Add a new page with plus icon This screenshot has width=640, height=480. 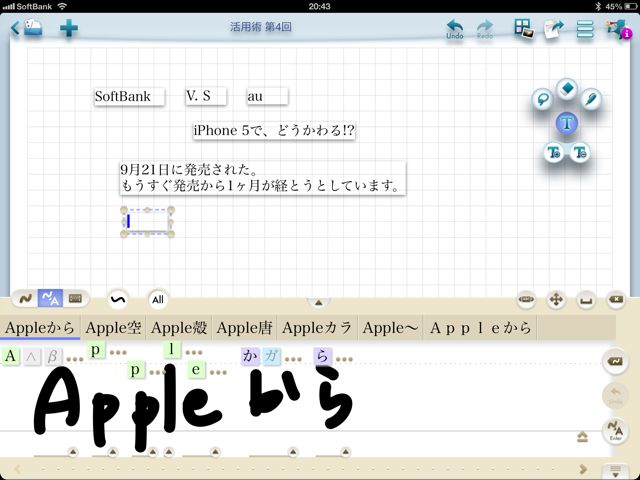tap(69, 28)
